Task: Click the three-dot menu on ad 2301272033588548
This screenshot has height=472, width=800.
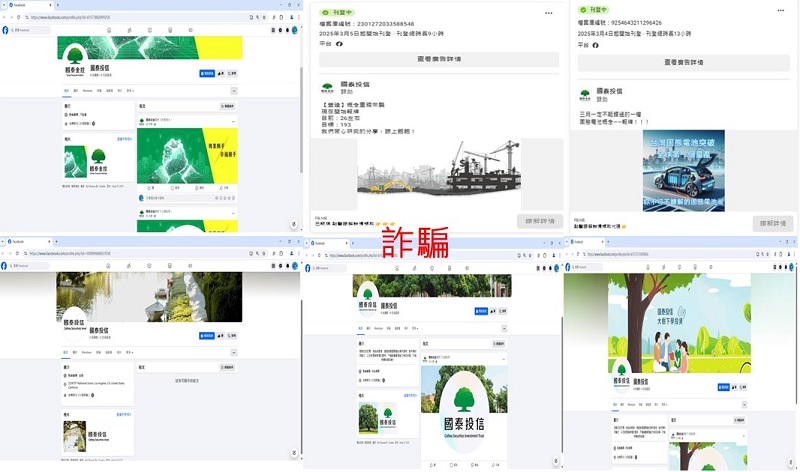Action: [548, 13]
